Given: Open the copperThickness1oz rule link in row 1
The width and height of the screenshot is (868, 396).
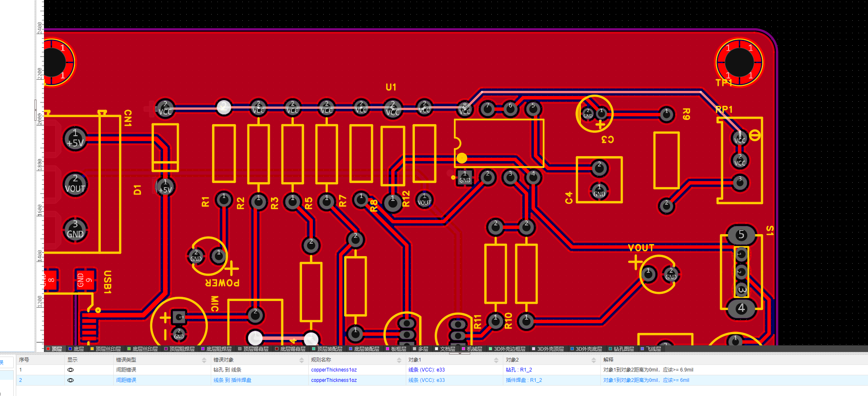Looking at the screenshot, I should point(334,370).
